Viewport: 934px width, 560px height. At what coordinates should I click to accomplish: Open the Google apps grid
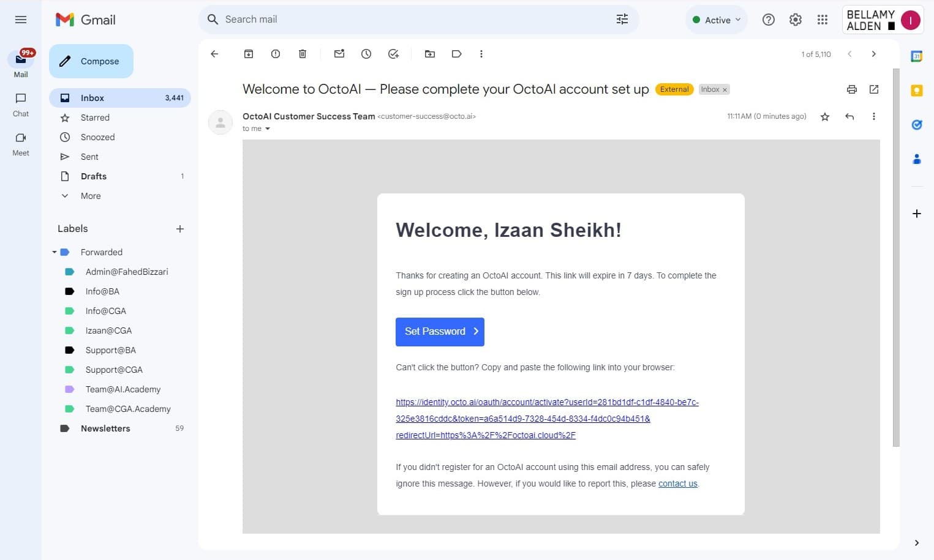click(x=823, y=20)
